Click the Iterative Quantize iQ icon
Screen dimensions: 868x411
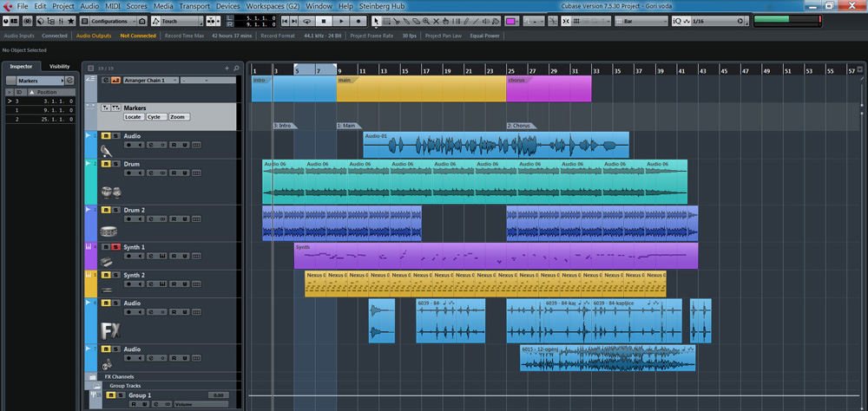(x=677, y=21)
